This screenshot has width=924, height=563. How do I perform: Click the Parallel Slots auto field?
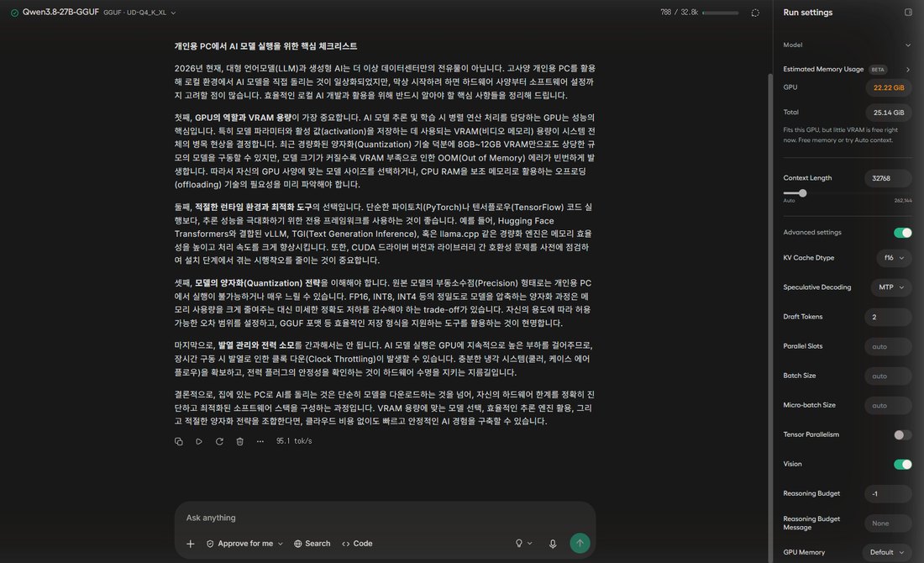click(x=888, y=347)
